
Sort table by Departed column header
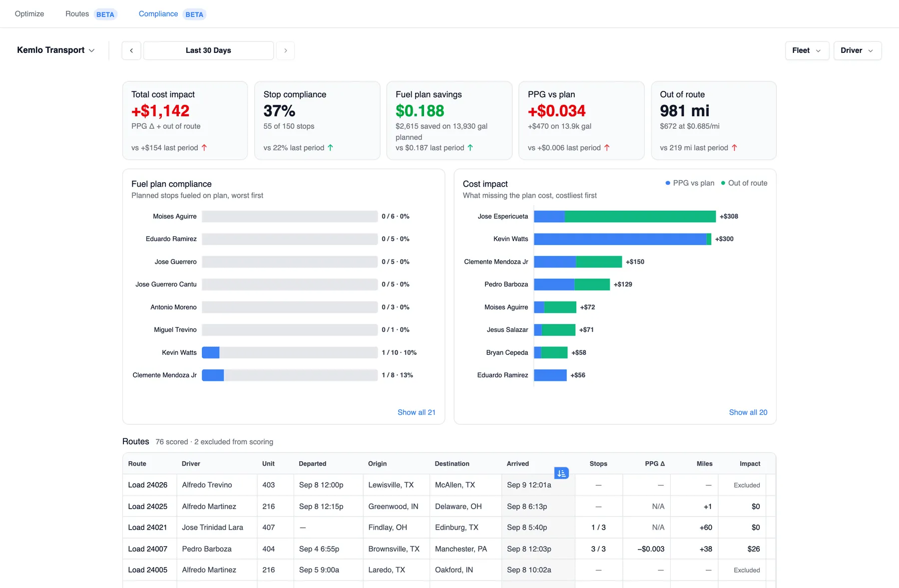313,464
